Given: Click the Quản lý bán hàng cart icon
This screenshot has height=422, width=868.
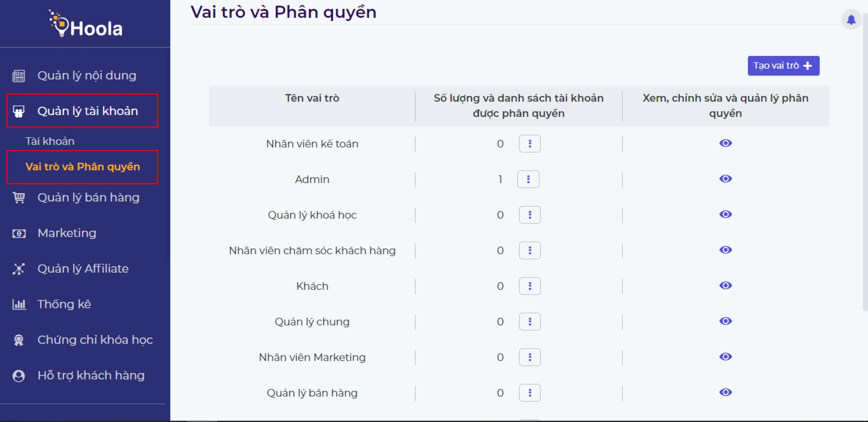Looking at the screenshot, I should (19, 198).
